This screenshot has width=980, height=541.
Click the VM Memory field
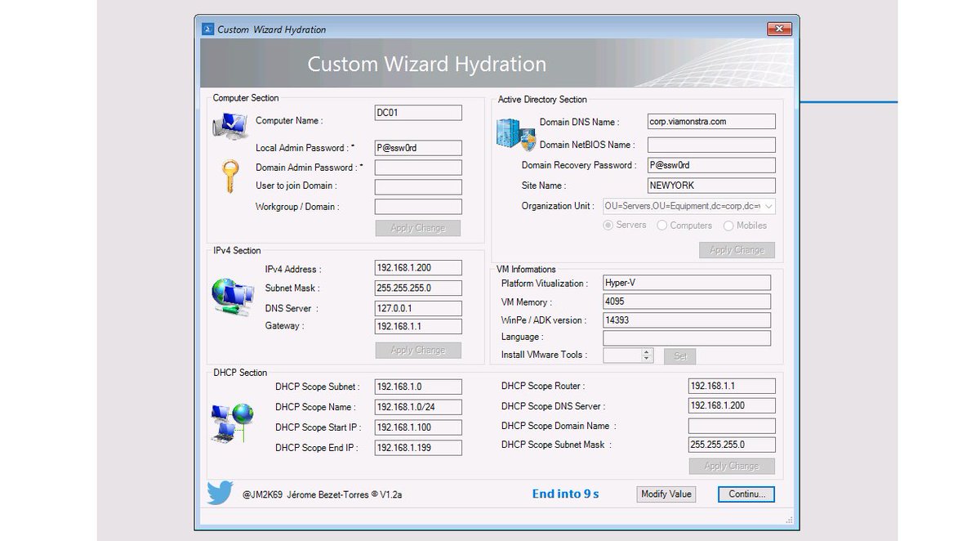(687, 302)
